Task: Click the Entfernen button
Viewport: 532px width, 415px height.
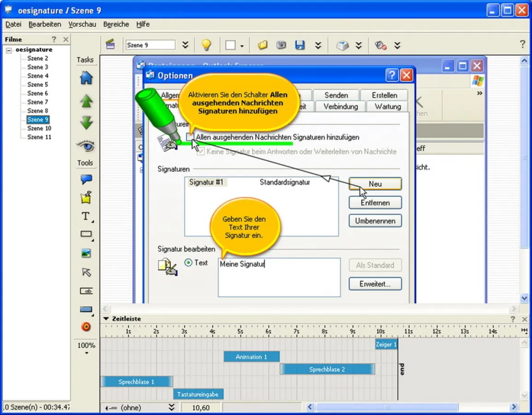Action: pos(375,202)
